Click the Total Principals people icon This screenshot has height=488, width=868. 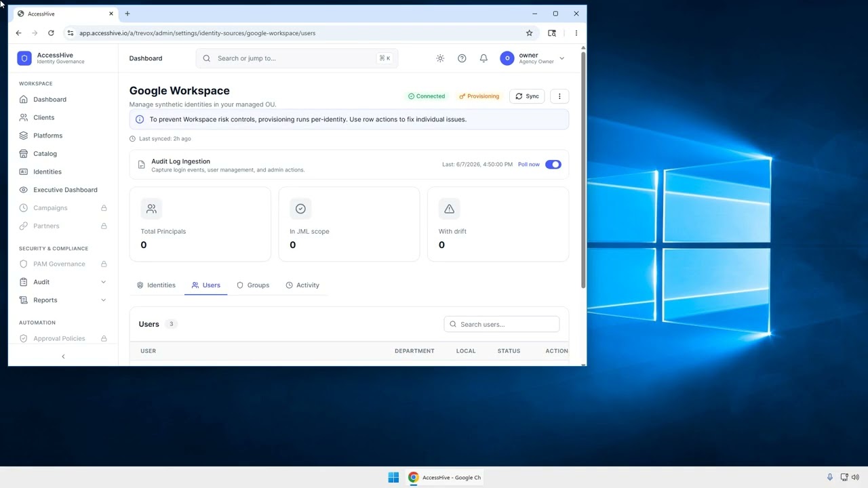tap(151, 209)
